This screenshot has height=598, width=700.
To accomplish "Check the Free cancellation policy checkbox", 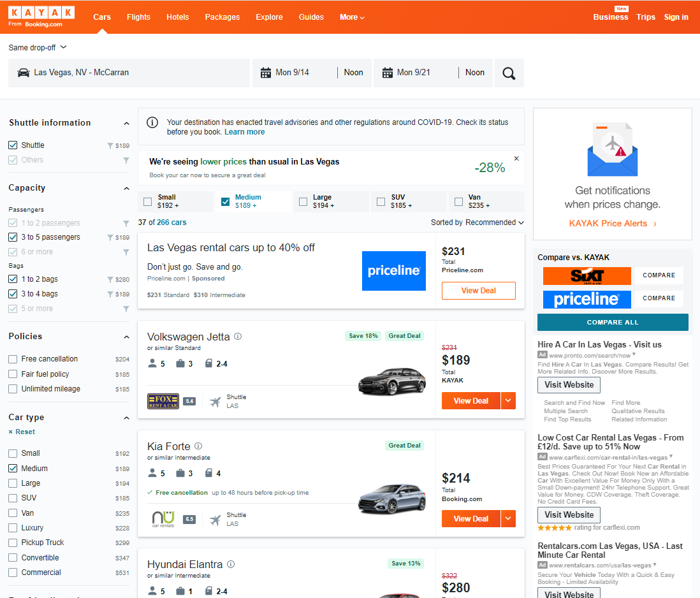I will click(13, 359).
